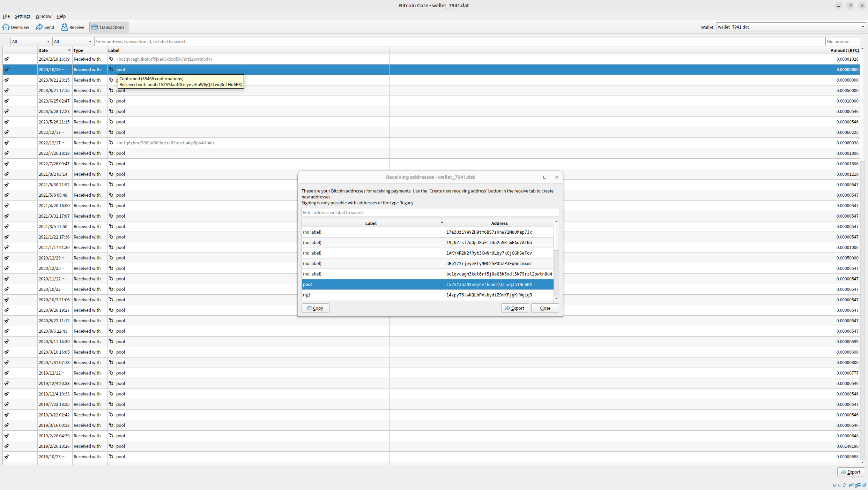Select the pool label in addresses dialog

click(373, 284)
